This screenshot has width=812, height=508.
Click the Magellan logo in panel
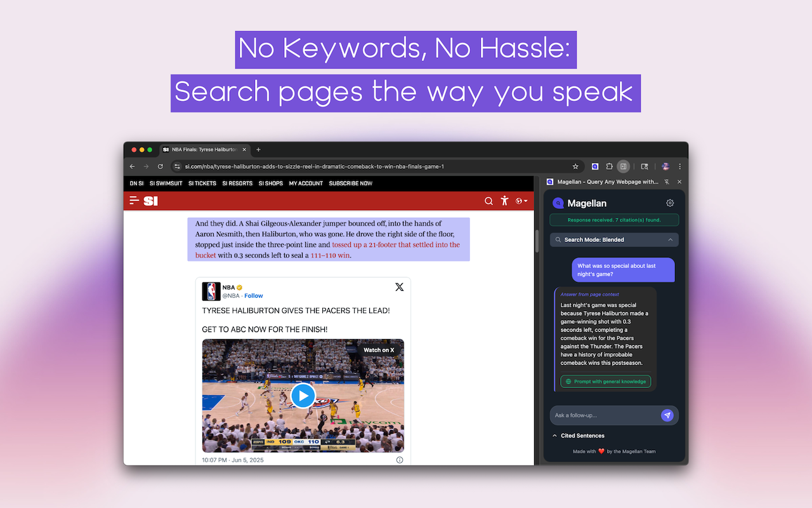coord(558,203)
